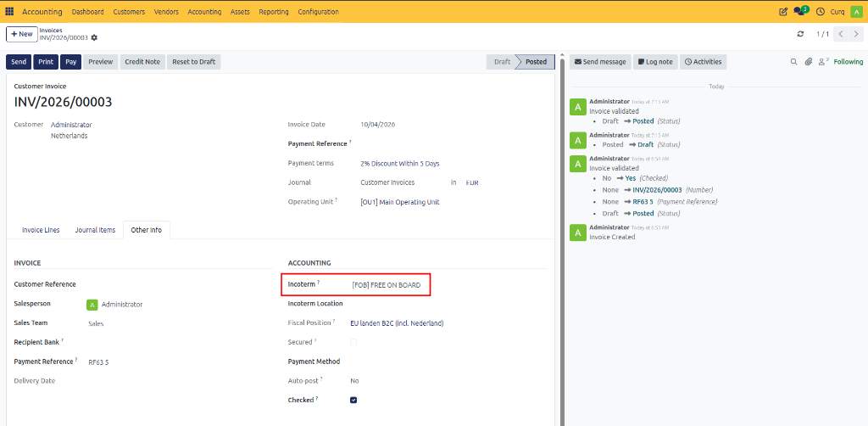
Task: Click the Preview button
Action: click(x=101, y=62)
